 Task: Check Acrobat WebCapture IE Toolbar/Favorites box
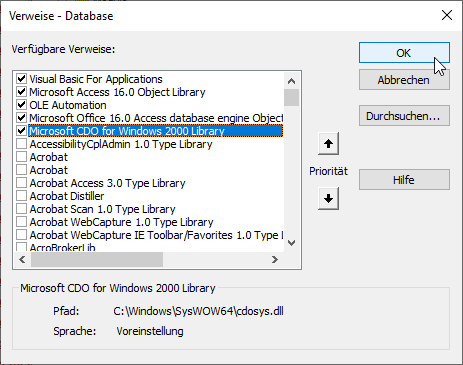click(x=22, y=235)
